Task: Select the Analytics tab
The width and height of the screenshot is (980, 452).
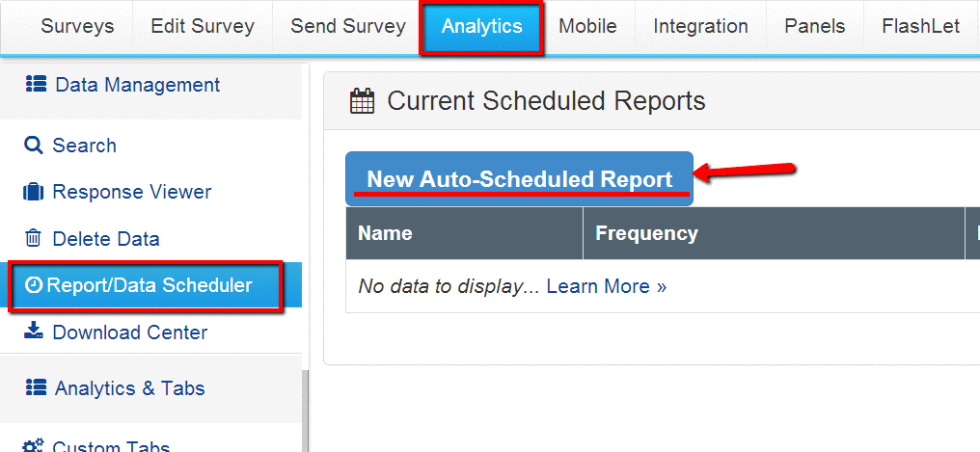Action: pos(481,27)
